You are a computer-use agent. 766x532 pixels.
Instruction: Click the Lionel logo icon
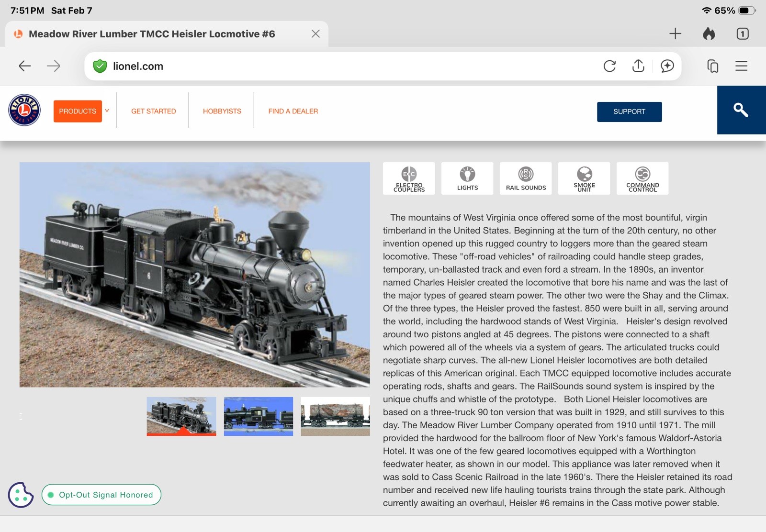(24, 110)
